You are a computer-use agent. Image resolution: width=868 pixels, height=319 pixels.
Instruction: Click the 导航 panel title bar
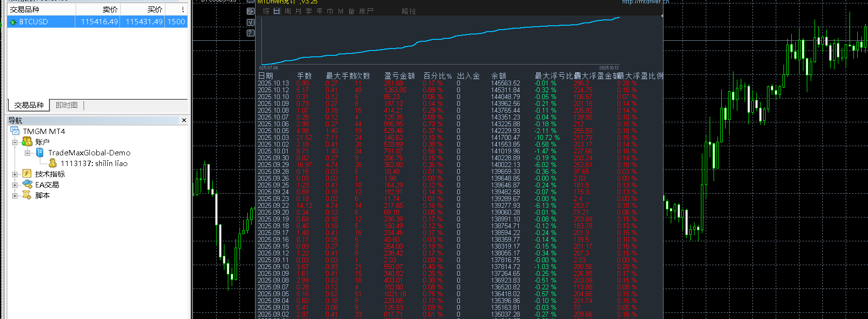[x=92, y=120]
